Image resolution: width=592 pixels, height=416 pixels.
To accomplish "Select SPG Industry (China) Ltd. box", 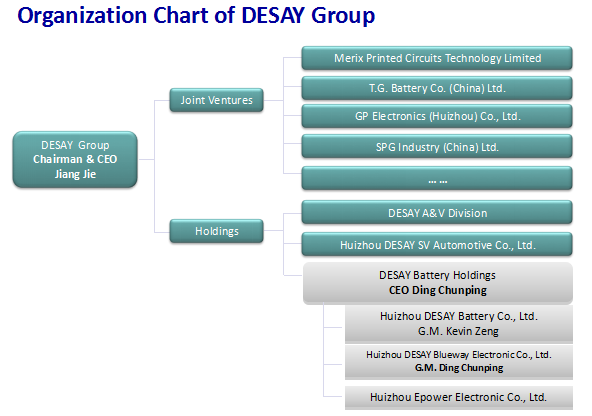I will click(437, 146).
